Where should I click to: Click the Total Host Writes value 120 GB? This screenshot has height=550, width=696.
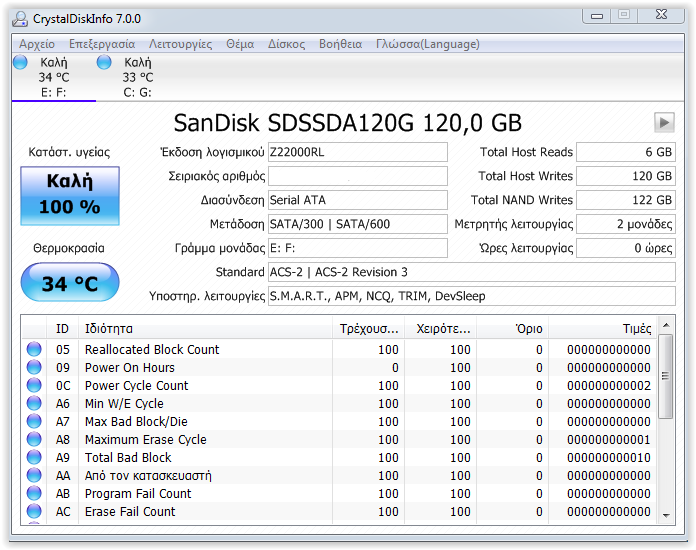(625, 176)
